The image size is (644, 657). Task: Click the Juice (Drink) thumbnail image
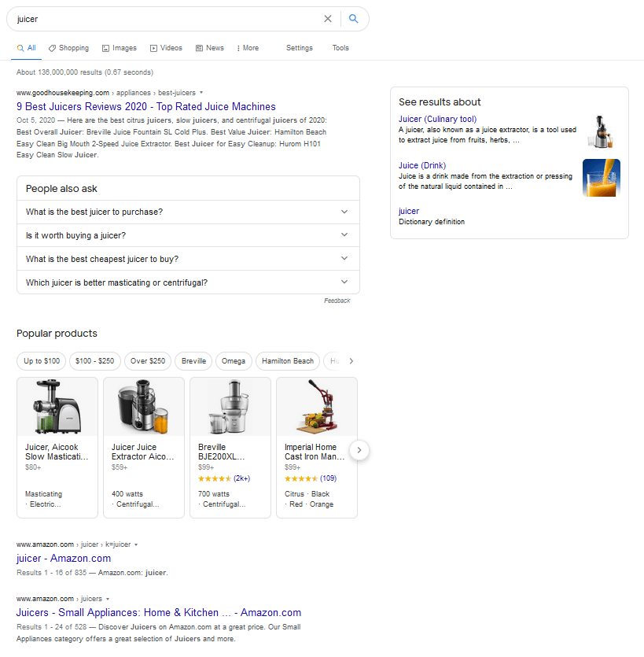[601, 178]
